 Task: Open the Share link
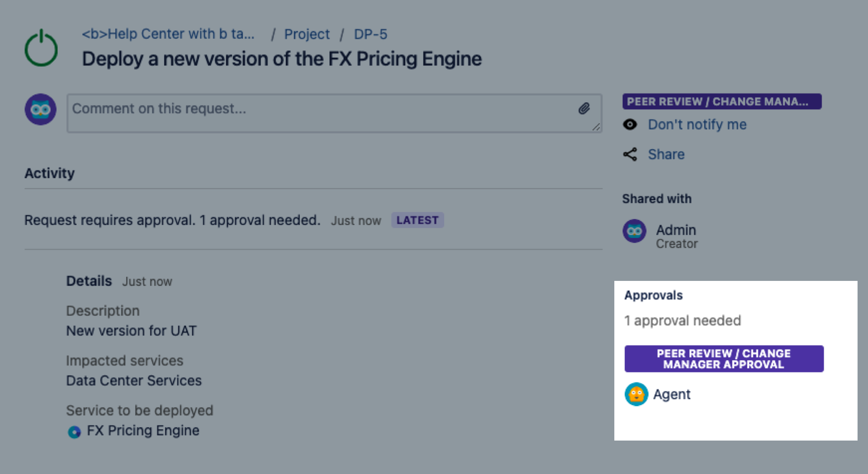coord(666,154)
